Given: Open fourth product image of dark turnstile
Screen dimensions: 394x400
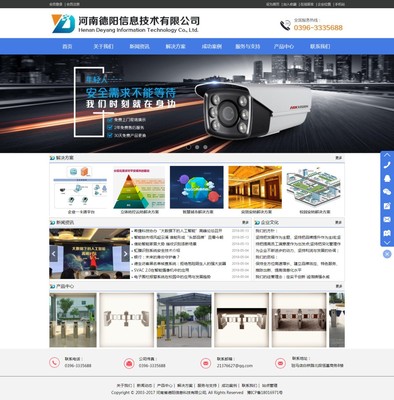Looking at the screenshot, I should pos(241,320).
